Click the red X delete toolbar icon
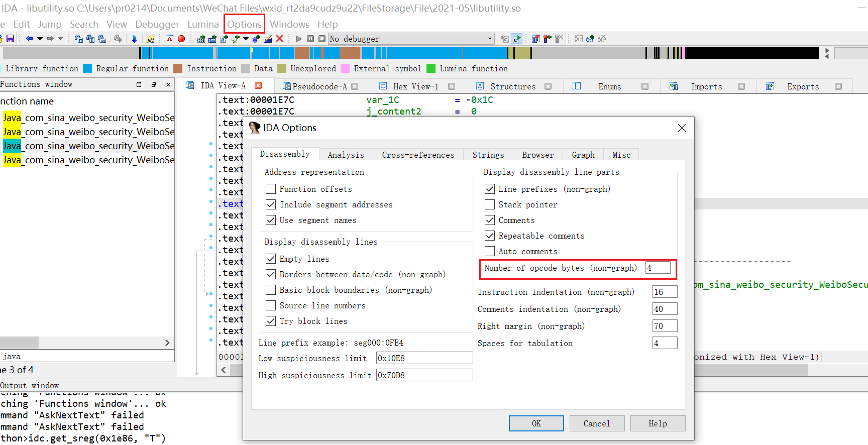This screenshot has width=868, height=445. point(280,39)
